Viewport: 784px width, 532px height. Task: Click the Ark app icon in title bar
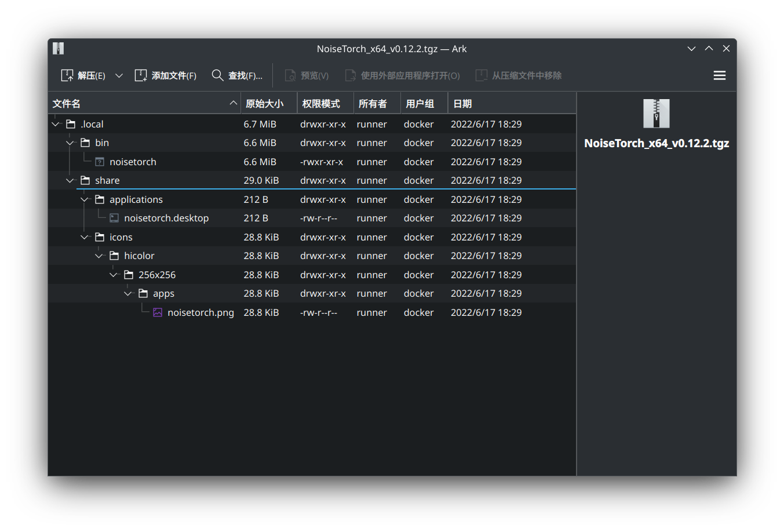(x=58, y=48)
